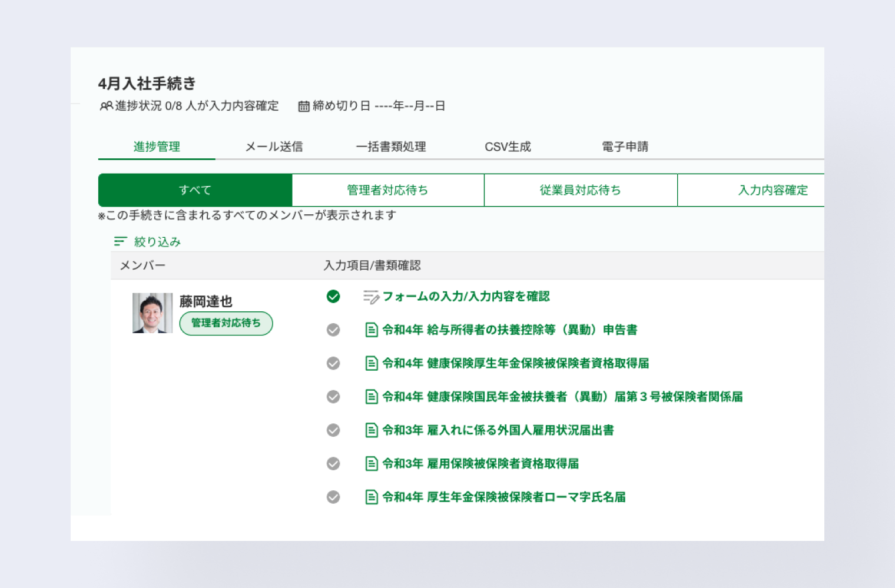The height and width of the screenshot is (588, 895).
Task: Toggle the green checkmark beside フォームの入力
Action: coord(334,297)
